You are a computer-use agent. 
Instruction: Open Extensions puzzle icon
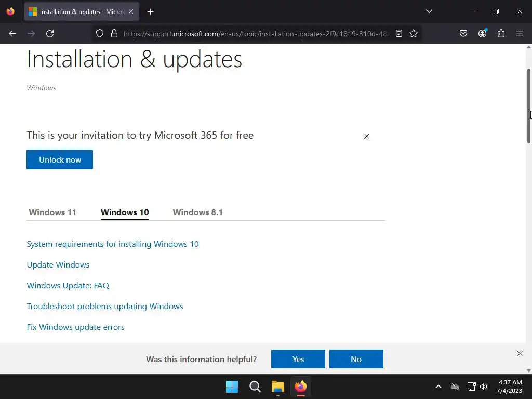tap(501, 33)
